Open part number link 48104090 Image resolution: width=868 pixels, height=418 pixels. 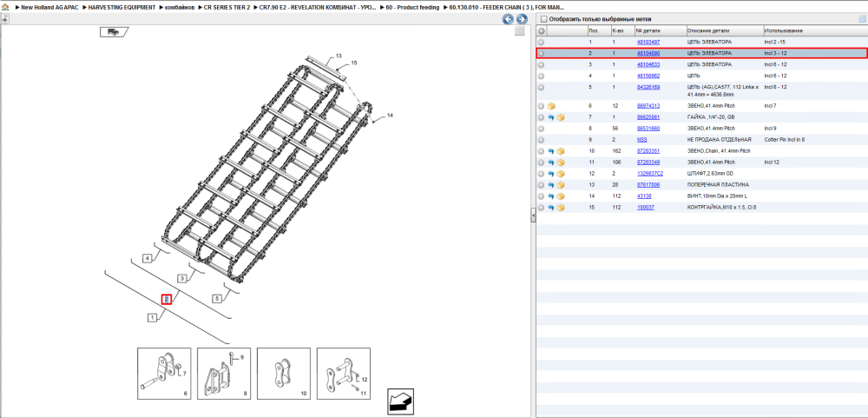tap(648, 53)
